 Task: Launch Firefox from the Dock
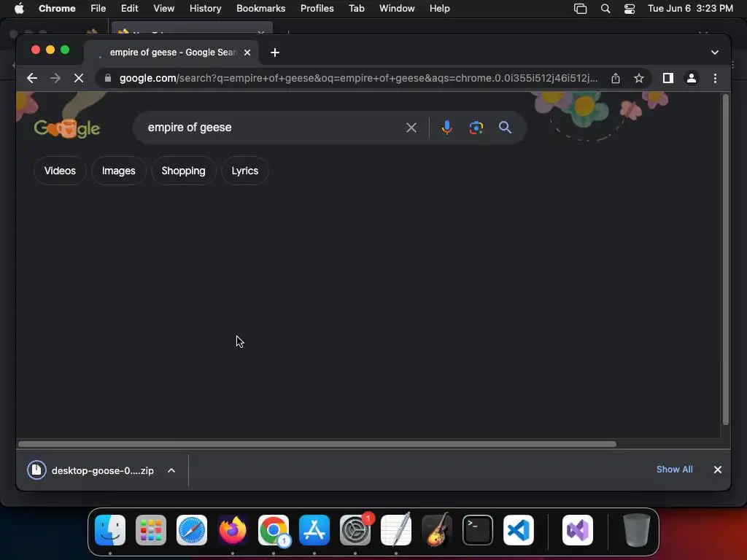233,530
